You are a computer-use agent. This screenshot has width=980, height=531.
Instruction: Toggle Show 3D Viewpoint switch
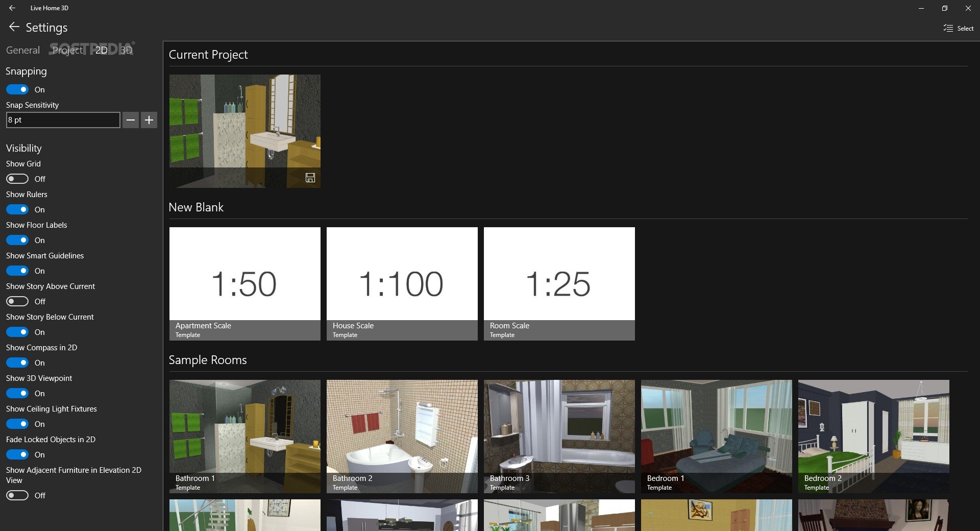17,393
